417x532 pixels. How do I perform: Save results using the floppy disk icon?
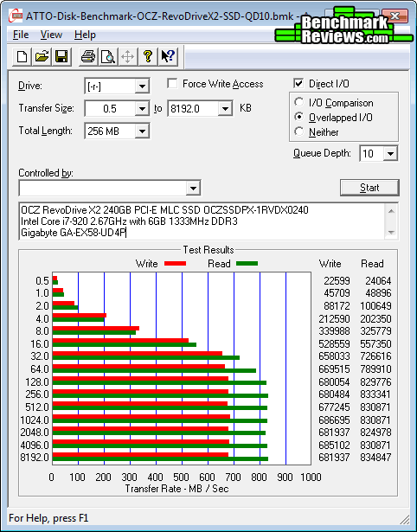(x=61, y=56)
